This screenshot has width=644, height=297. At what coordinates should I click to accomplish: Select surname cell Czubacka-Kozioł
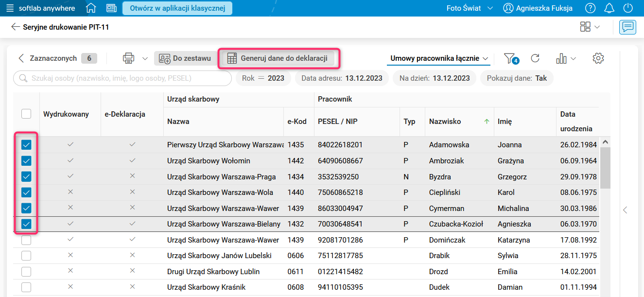click(456, 224)
